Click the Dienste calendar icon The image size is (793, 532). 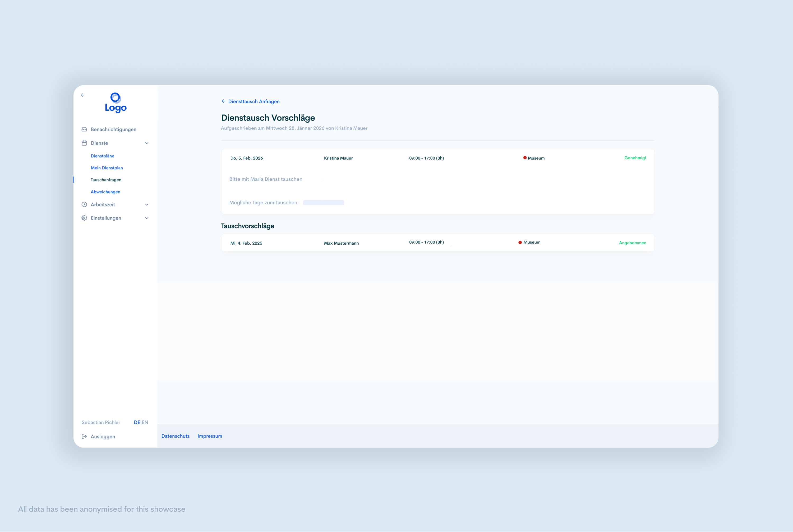84,143
